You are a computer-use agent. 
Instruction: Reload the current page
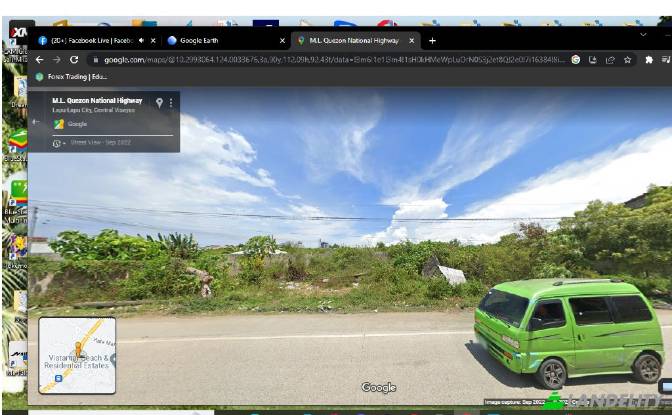(74, 60)
